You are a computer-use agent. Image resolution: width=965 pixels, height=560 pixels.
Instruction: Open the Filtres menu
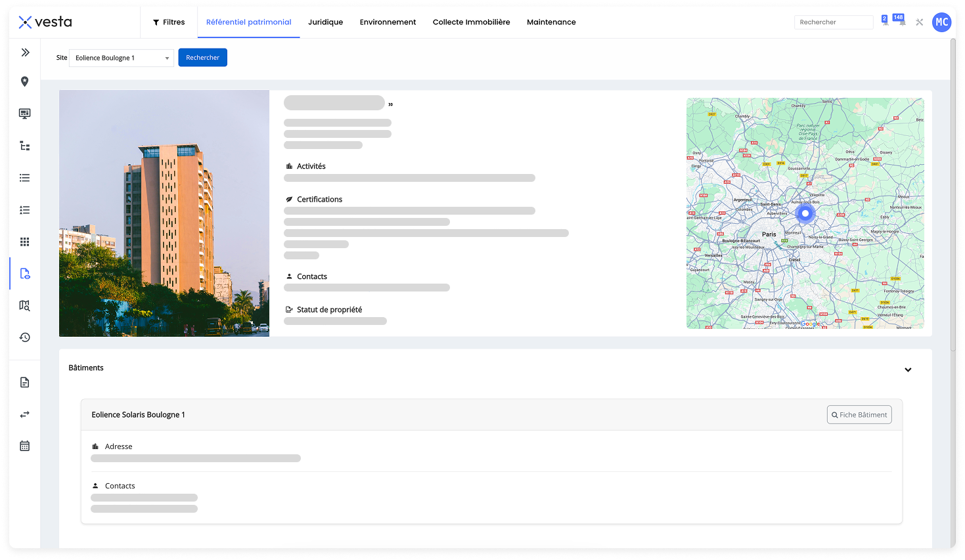point(169,22)
